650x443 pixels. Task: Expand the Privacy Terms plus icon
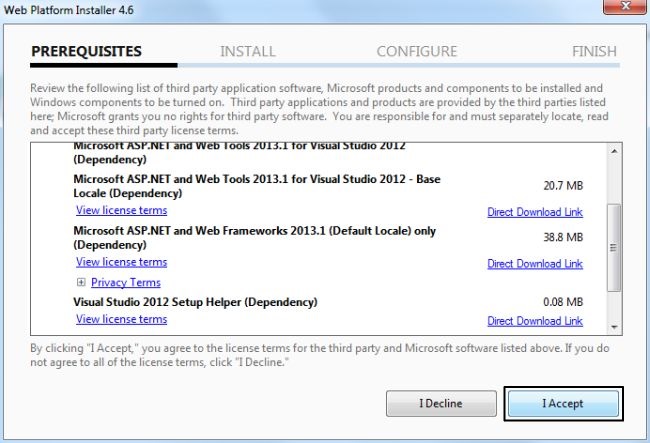[x=81, y=282]
